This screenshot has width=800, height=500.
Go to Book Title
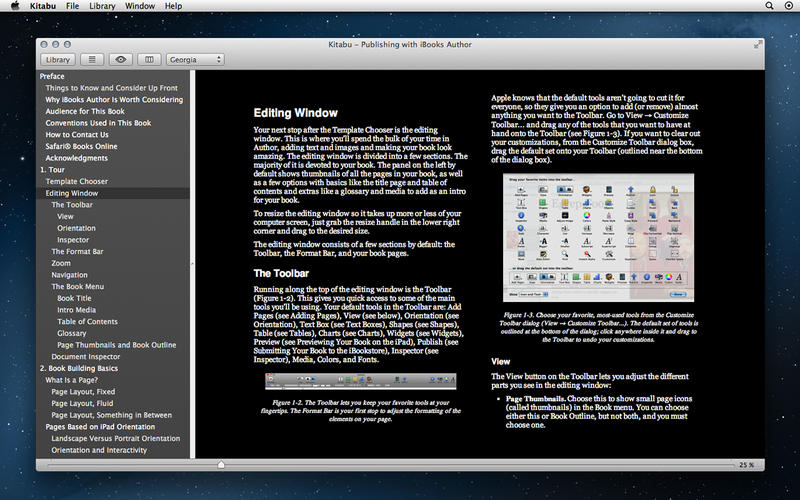[74, 298]
